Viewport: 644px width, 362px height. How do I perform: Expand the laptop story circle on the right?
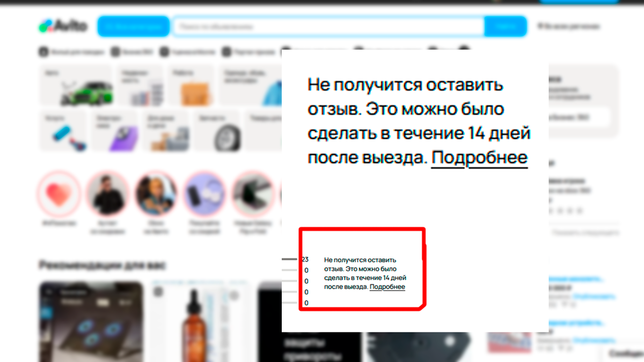(x=252, y=194)
